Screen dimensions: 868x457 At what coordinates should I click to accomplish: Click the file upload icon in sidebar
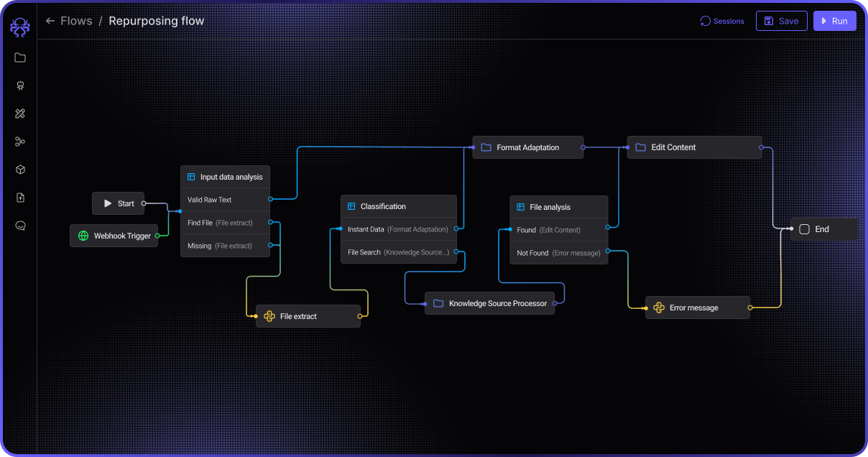point(20,198)
